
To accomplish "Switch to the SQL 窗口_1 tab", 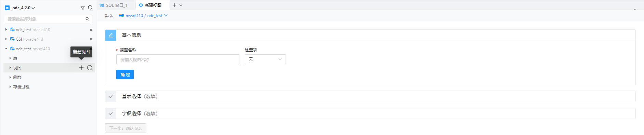I will point(114,5).
